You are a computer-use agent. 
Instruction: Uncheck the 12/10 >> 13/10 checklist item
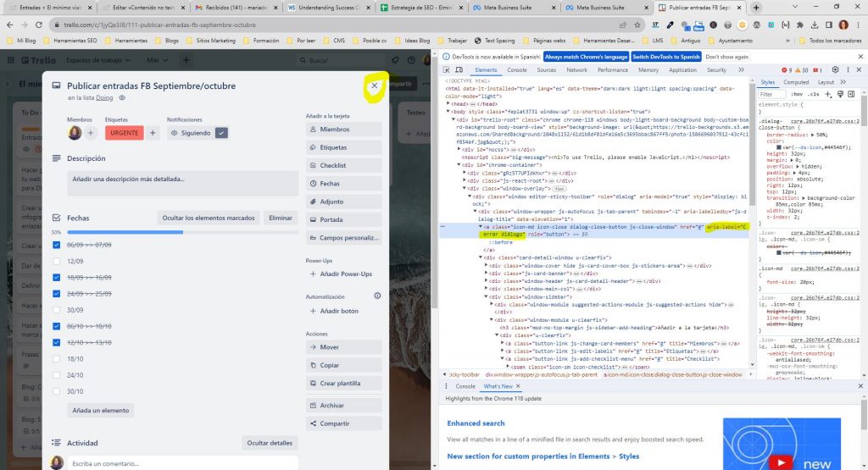[x=57, y=342]
